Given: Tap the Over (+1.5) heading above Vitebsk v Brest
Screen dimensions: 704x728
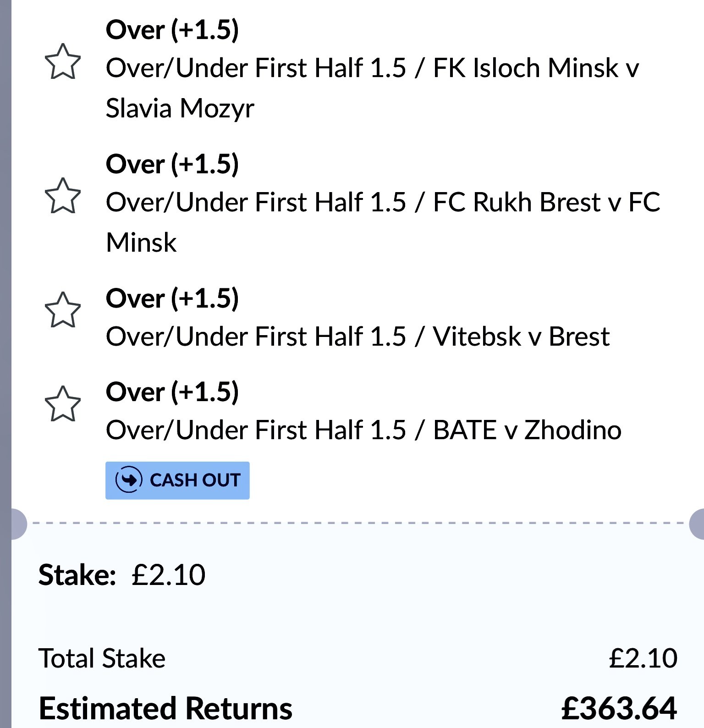Looking at the screenshot, I should 172,298.
